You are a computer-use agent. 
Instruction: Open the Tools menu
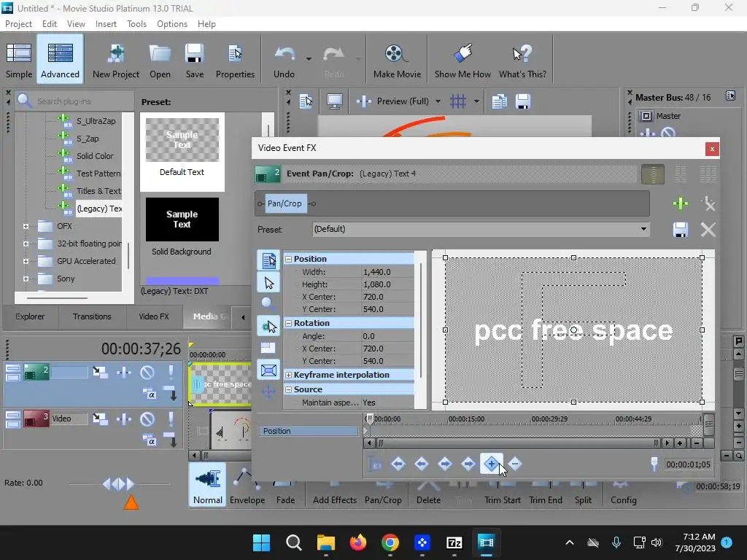tap(136, 24)
